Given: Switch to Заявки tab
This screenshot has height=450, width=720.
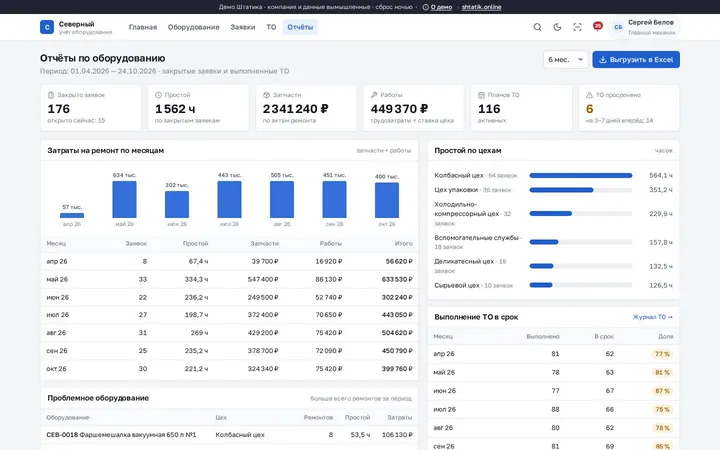Looking at the screenshot, I should (x=242, y=27).
